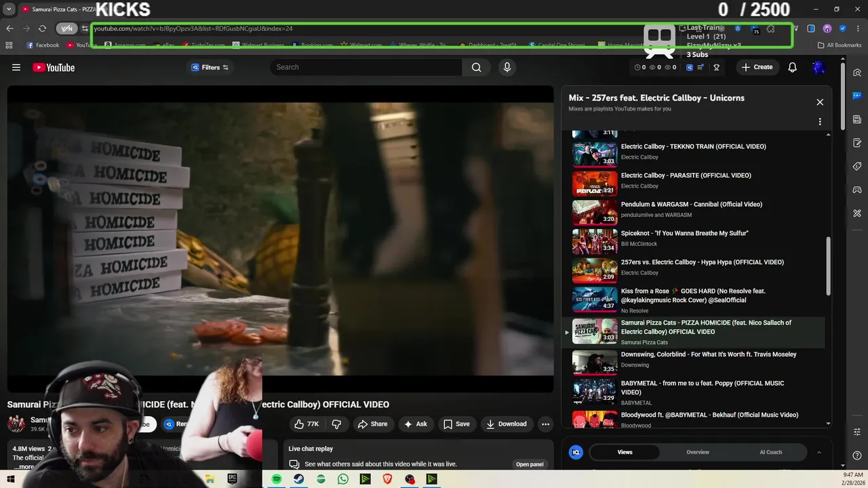Viewport: 868px width, 488px height.
Task: Open browser three-dot menu
Action: (857, 28)
